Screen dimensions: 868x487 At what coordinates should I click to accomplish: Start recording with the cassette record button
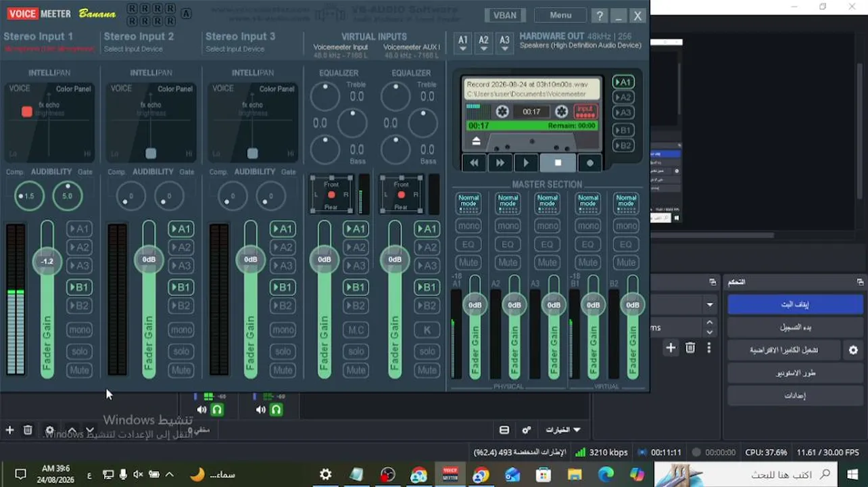pyautogui.click(x=590, y=162)
